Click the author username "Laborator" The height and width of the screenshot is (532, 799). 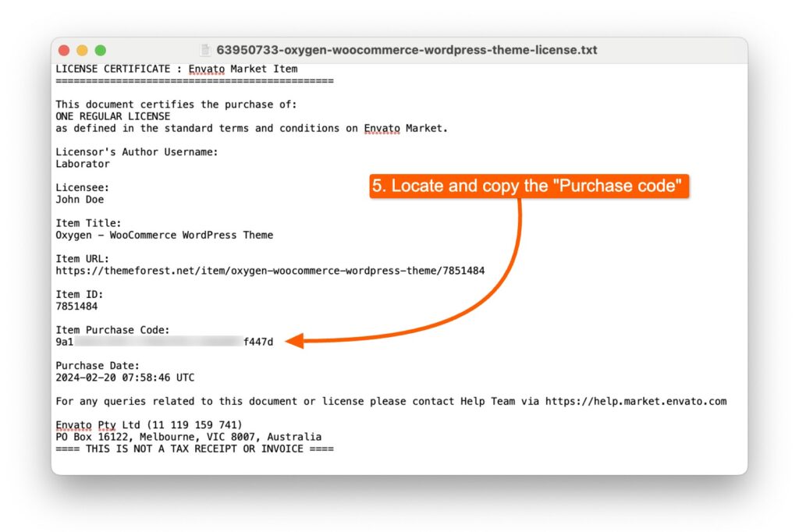[83, 164]
